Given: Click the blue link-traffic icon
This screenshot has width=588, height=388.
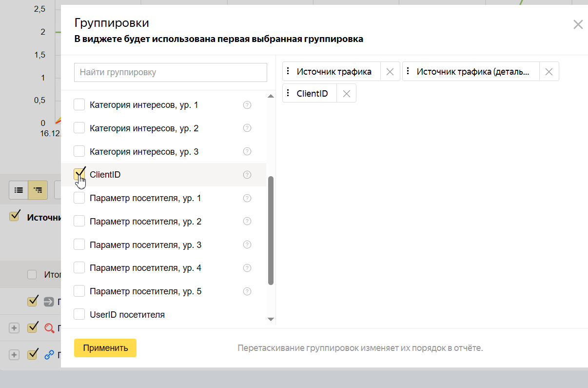Looking at the screenshot, I should 48,354.
